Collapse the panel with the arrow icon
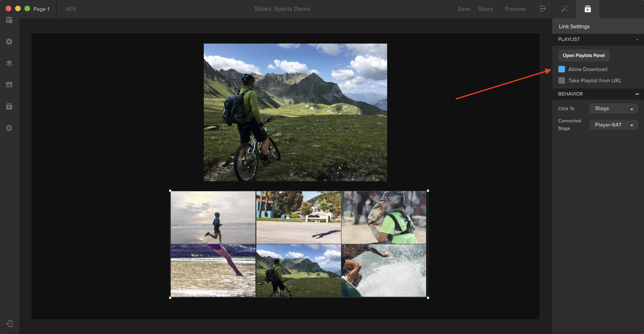Screen dimensions: 644x334 pos(542,9)
